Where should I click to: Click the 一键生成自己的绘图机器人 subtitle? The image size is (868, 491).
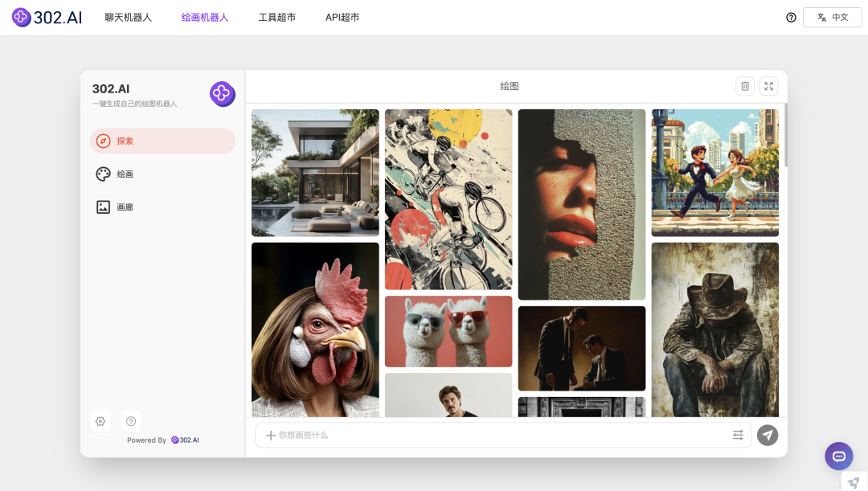[134, 104]
